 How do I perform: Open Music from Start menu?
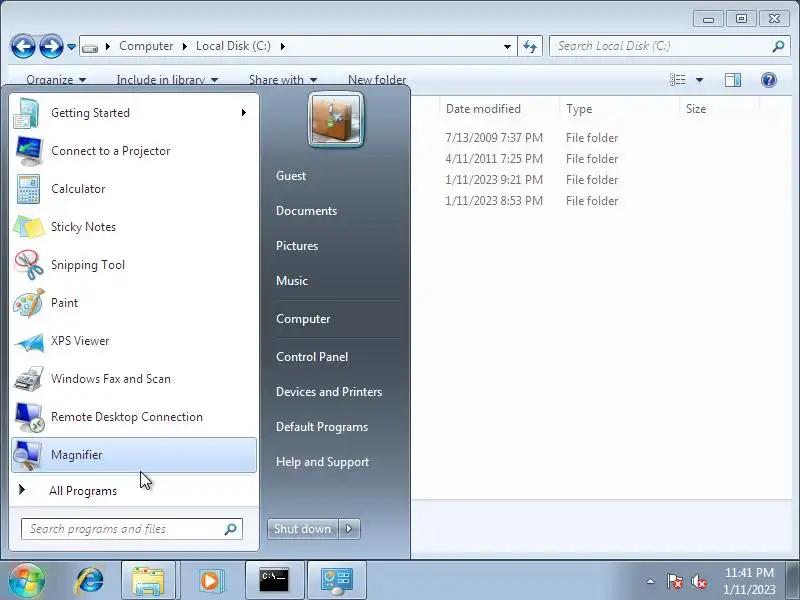point(292,281)
